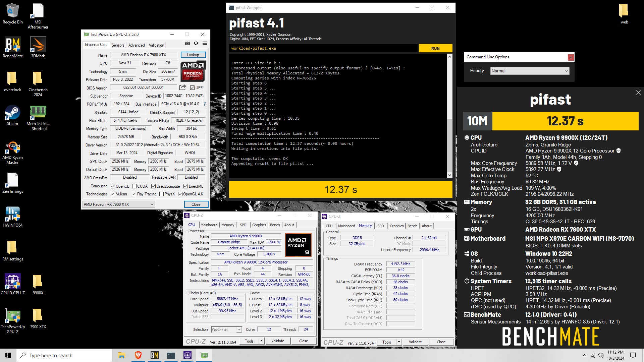
Task: Click Close button in GPU-Z
Action: 196,204
